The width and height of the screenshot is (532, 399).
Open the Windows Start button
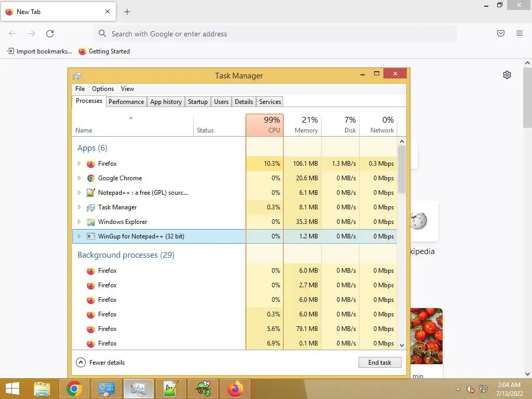point(12,389)
